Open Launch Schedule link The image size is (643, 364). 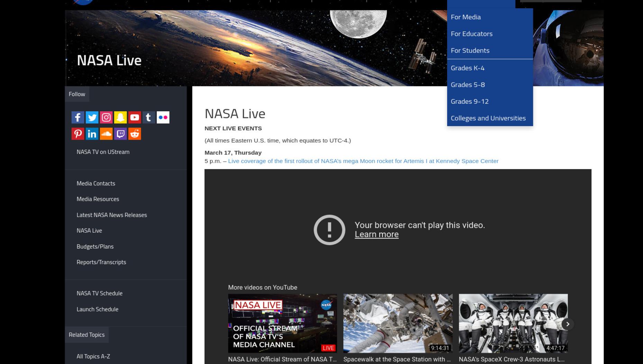98,309
